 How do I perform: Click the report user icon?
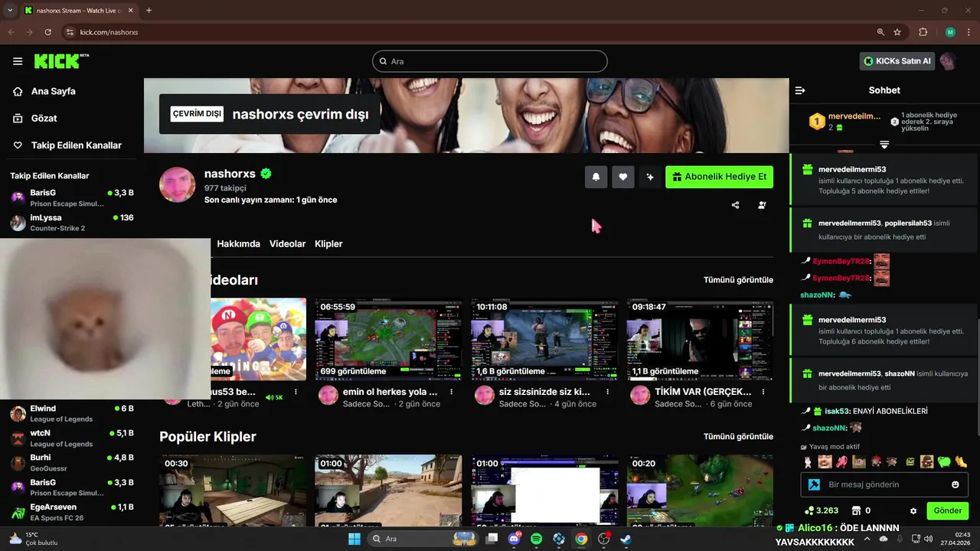coord(762,205)
